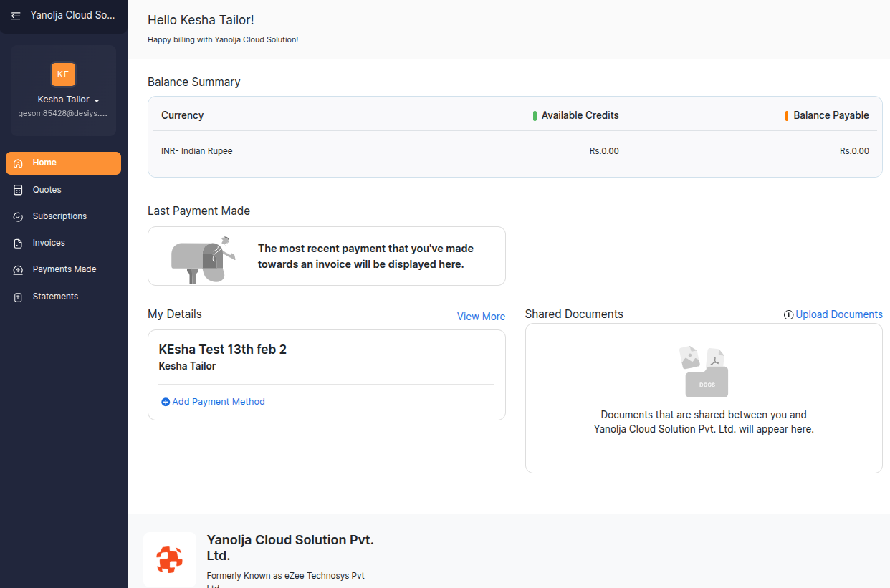Click the Invoices document icon
The height and width of the screenshot is (588, 890).
pyautogui.click(x=19, y=244)
